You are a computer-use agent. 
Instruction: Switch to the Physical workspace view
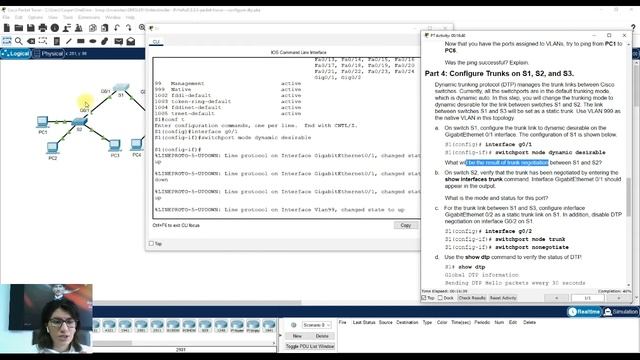[48, 53]
